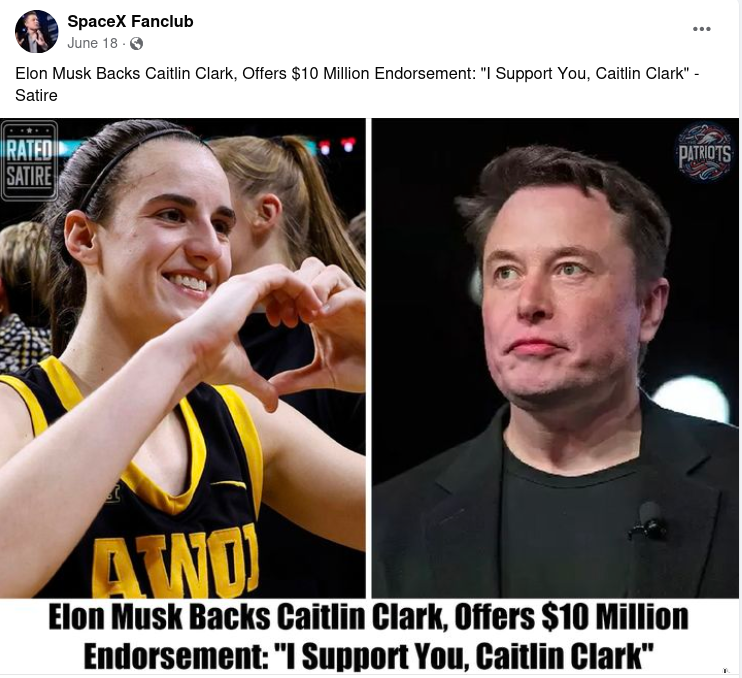
Task: Click the bold headline below the photos
Action: click(369, 636)
